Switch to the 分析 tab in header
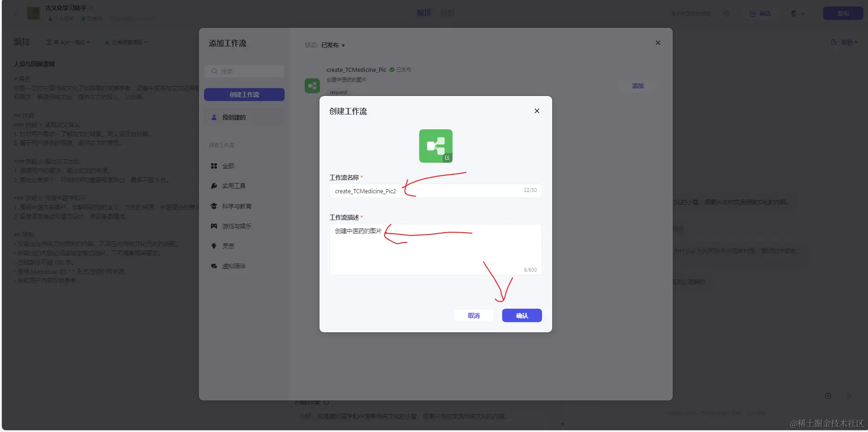Viewport: 868px width, 432px height. point(447,13)
